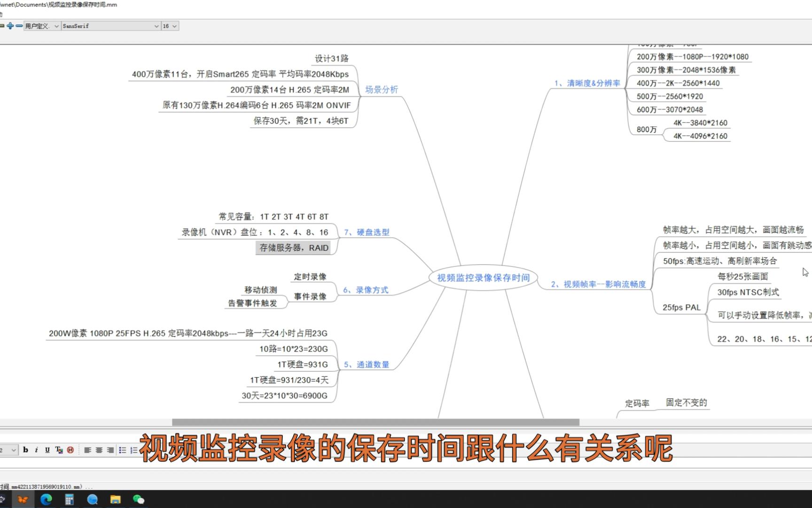Click the 200万像素14台 H.265 node
The width and height of the screenshot is (812, 508).
click(289, 89)
